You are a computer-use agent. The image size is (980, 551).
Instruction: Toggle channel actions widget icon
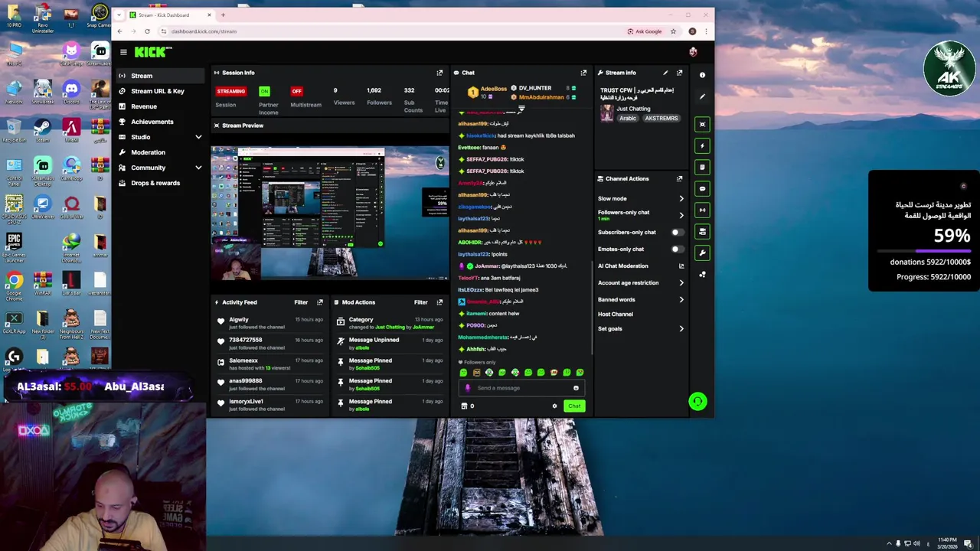[x=702, y=231]
